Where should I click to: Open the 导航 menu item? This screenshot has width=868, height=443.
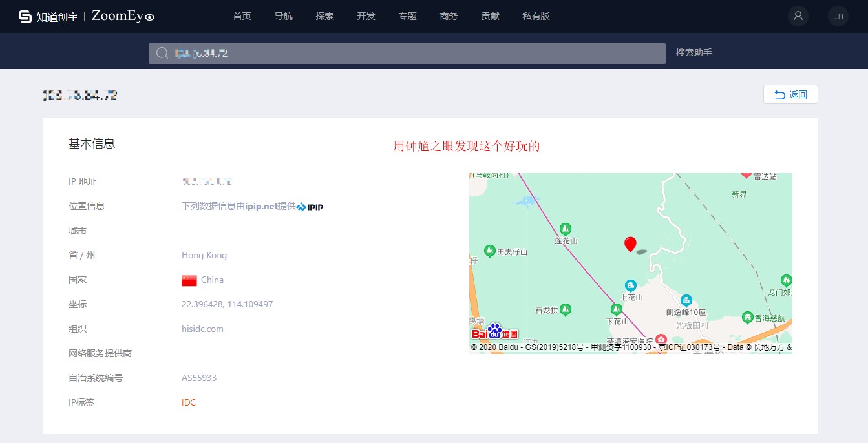coord(283,16)
